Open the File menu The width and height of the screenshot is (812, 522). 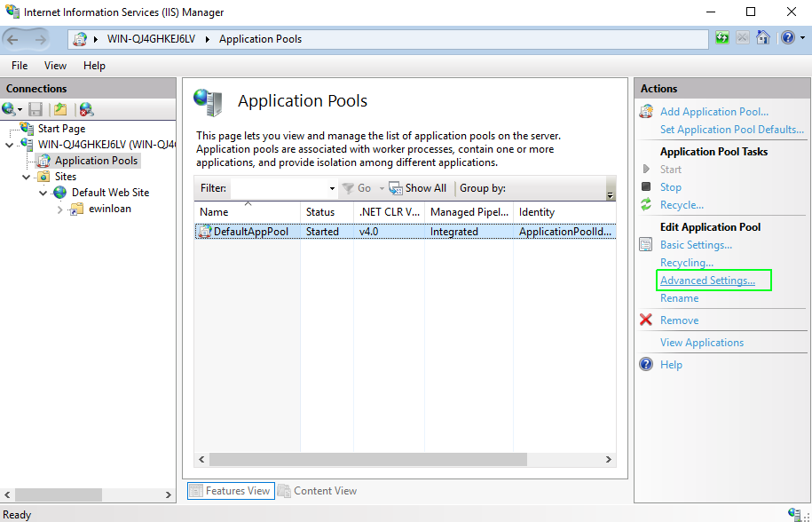[x=20, y=66]
